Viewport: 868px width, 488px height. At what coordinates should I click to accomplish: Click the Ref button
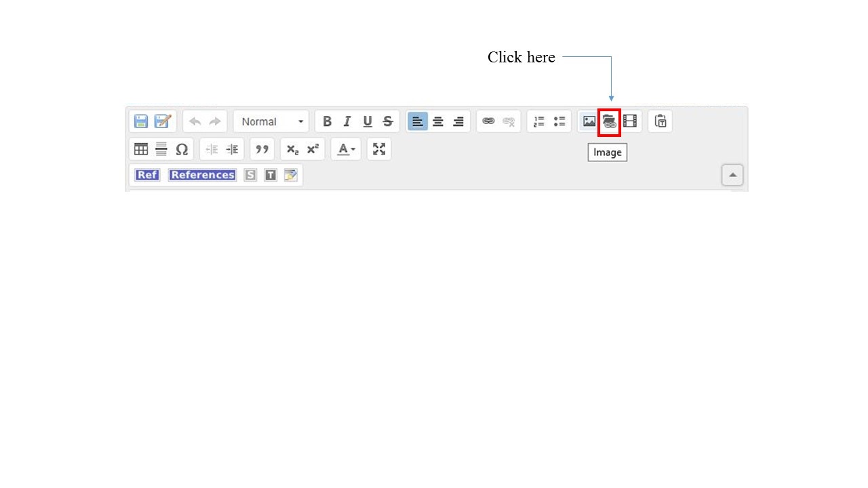tap(147, 175)
